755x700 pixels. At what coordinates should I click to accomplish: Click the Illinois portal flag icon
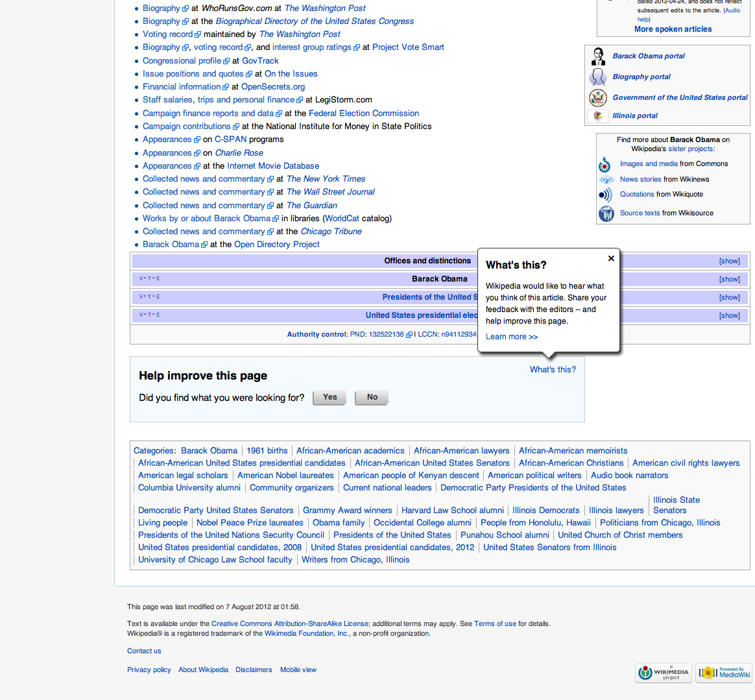coord(598,116)
